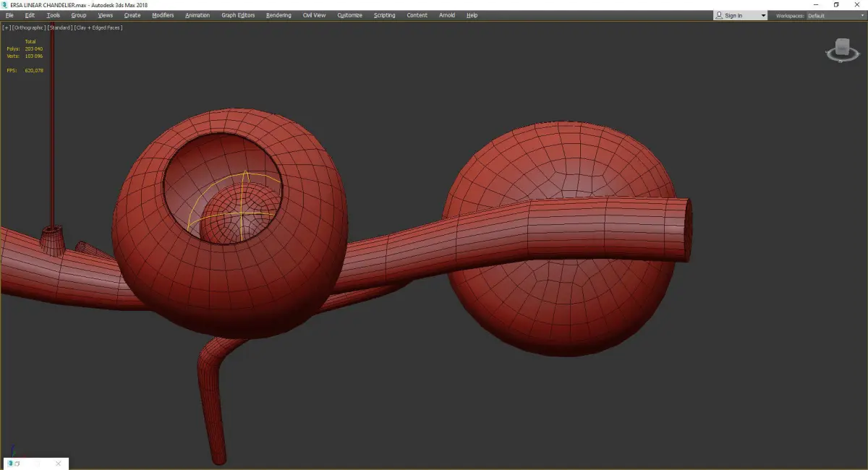Open the viewport [+] general menu
Viewport: 868px width, 470px height.
click(x=6, y=27)
